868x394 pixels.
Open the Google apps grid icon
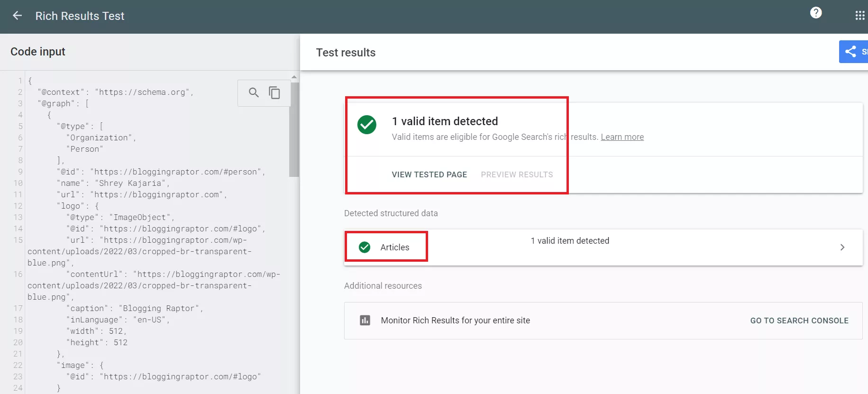[x=860, y=16]
